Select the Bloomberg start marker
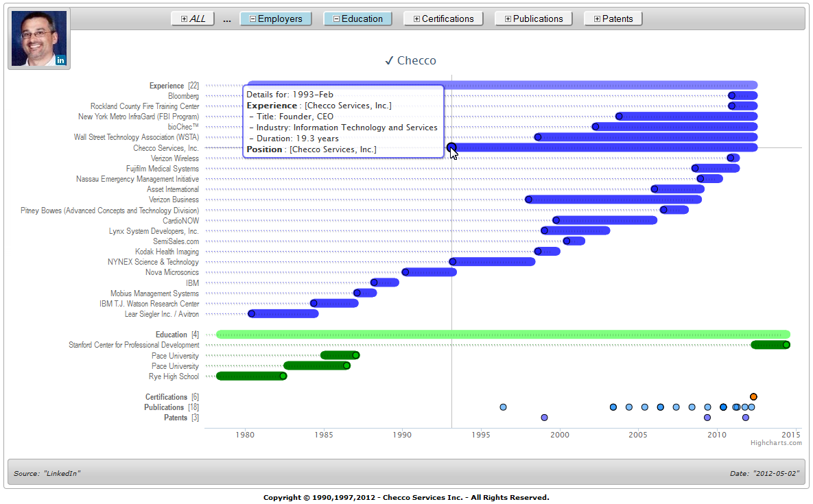813x504 pixels. [x=731, y=96]
